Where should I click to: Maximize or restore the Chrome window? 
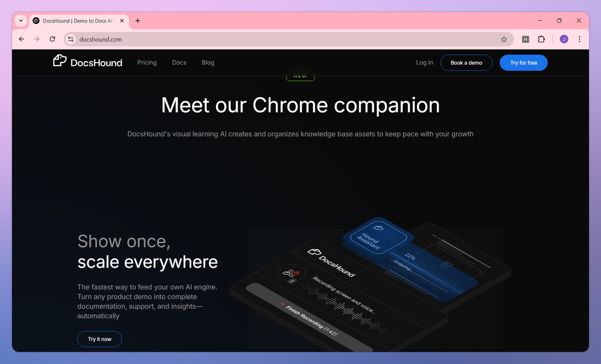point(559,21)
